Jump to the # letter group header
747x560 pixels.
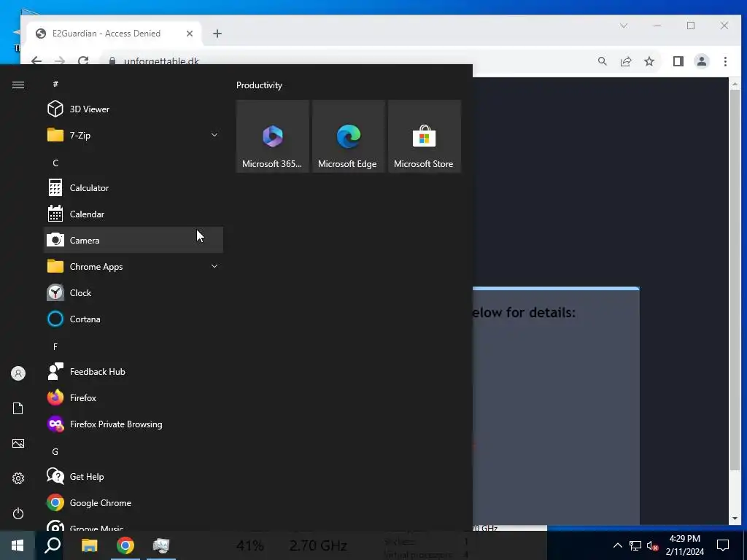coord(55,84)
